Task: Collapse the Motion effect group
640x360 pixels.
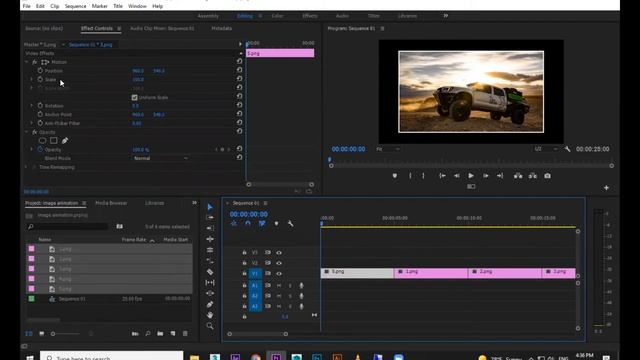Action: (27, 62)
